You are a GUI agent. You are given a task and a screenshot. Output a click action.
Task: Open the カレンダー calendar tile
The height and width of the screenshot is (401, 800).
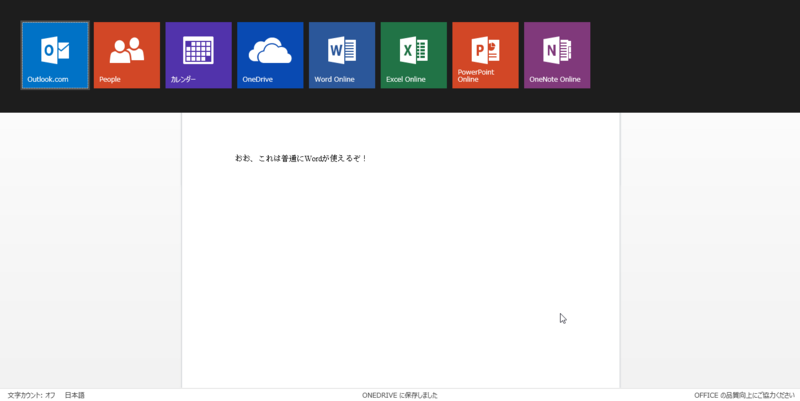[198, 55]
